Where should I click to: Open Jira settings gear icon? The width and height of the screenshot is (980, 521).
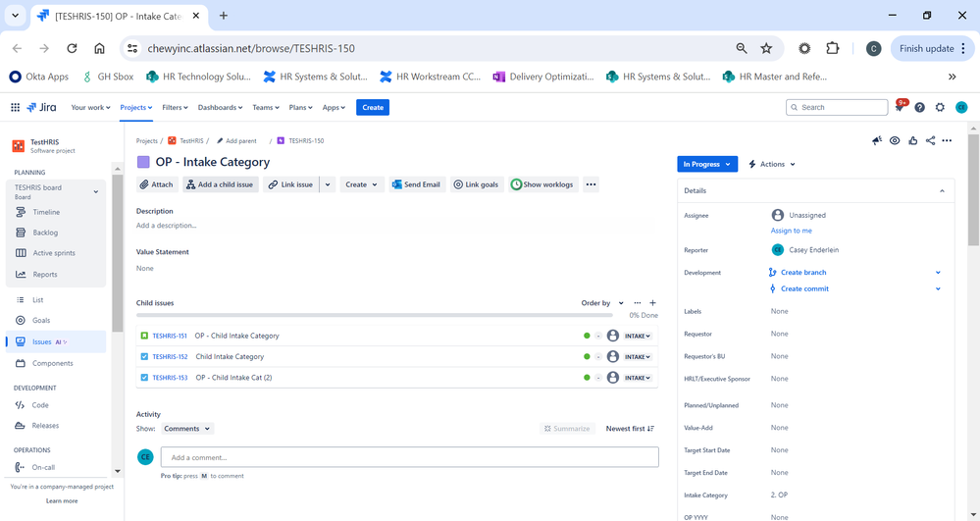940,108
